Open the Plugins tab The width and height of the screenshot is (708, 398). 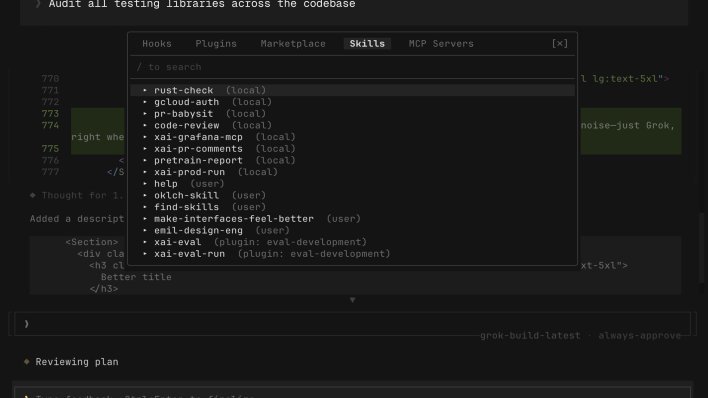click(x=216, y=44)
